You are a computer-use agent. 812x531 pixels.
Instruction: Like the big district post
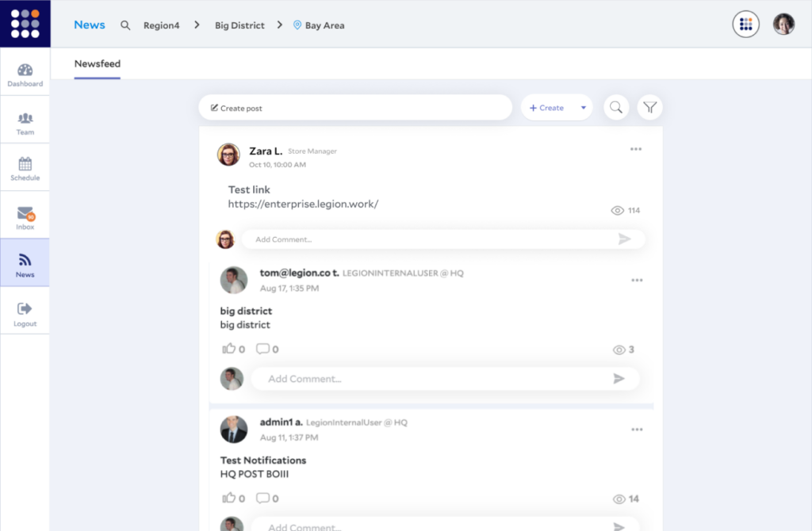coord(229,348)
